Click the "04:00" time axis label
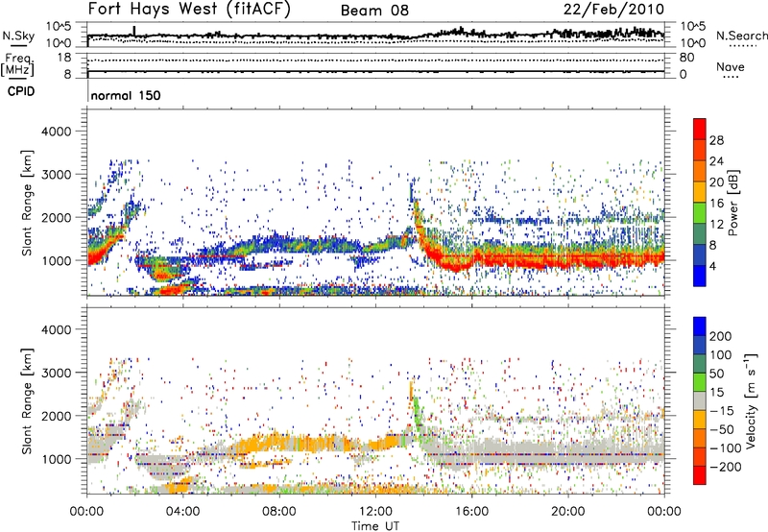This screenshot has width=768, height=532. [183, 512]
